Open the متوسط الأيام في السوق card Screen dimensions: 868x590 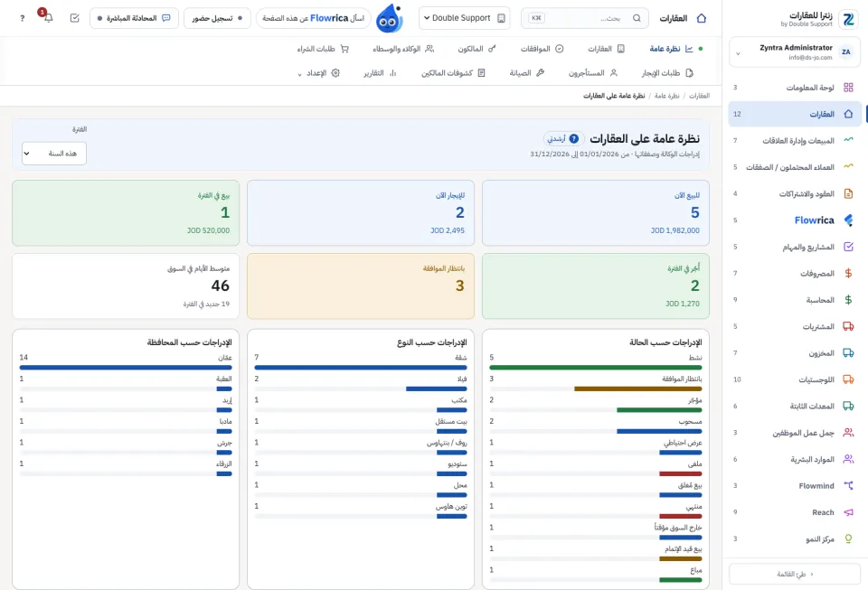(126, 286)
